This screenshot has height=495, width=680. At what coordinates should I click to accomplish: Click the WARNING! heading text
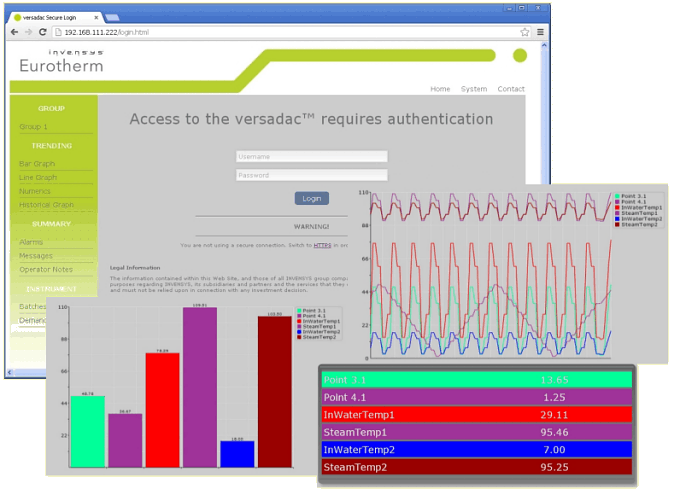(311, 226)
